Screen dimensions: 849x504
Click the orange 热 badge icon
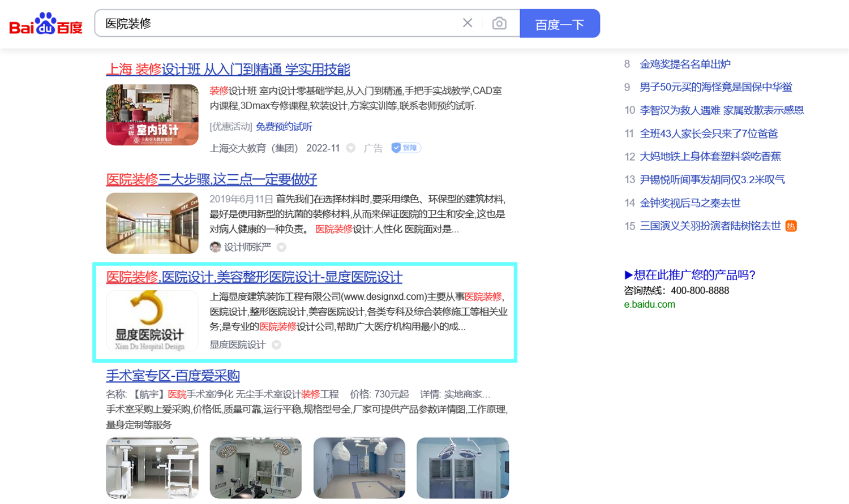(x=791, y=226)
